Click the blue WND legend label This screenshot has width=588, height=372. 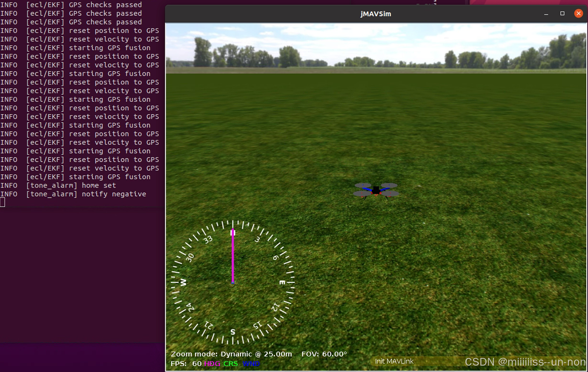251,363
